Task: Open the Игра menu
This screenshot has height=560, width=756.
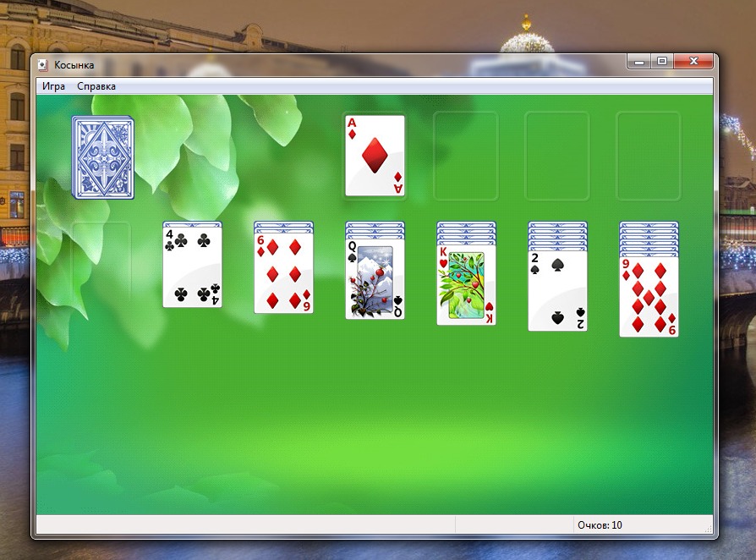Action: pyautogui.click(x=53, y=86)
